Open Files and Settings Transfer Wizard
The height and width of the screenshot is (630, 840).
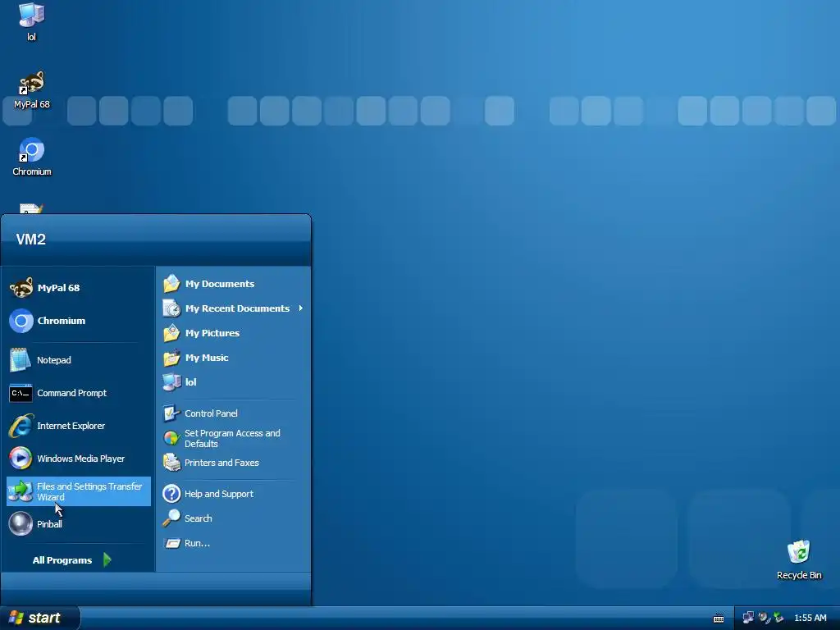(x=78, y=491)
